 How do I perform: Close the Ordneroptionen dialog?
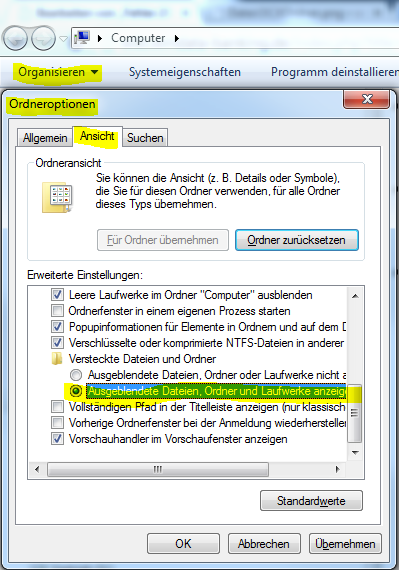tap(366, 99)
